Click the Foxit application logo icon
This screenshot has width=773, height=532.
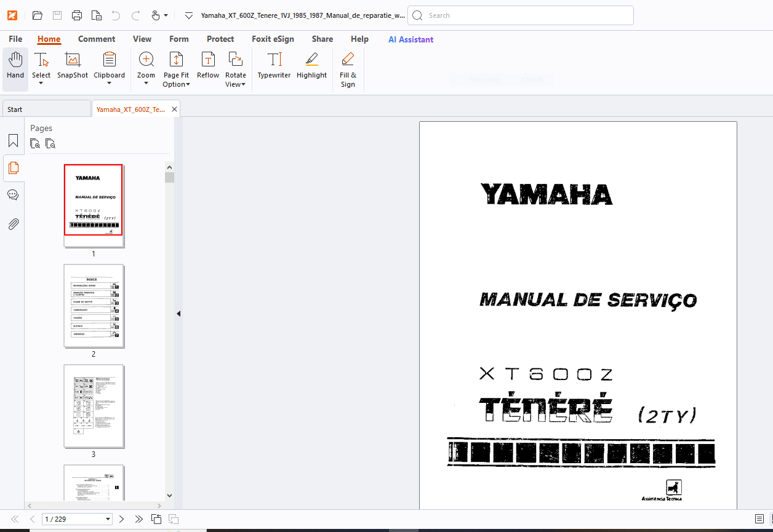[x=12, y=15]
